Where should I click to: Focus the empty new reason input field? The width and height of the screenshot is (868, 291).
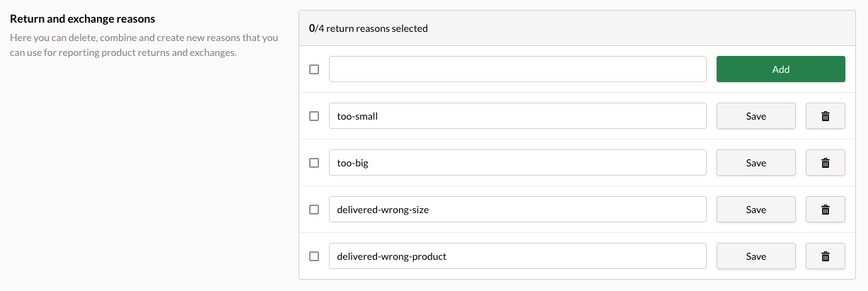click(518, 69)
